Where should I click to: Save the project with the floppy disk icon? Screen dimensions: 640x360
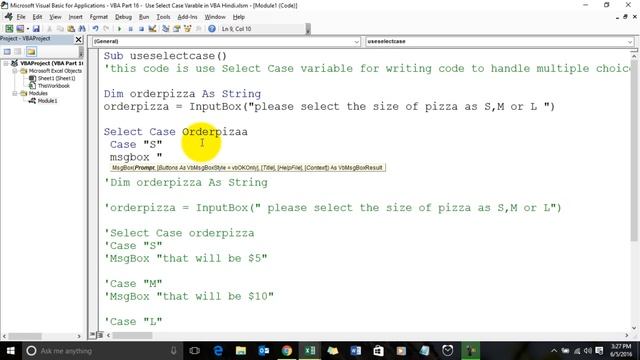click(x=36, y=29)
